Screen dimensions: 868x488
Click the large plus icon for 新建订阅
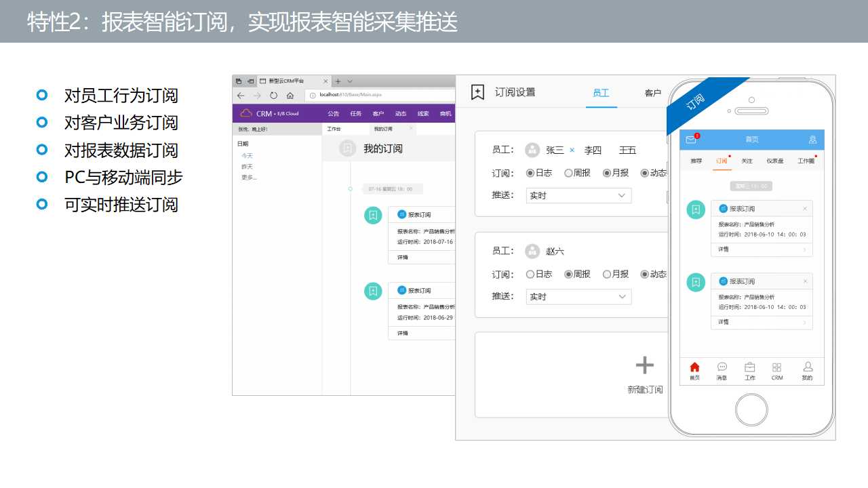(x=644, y=366)
